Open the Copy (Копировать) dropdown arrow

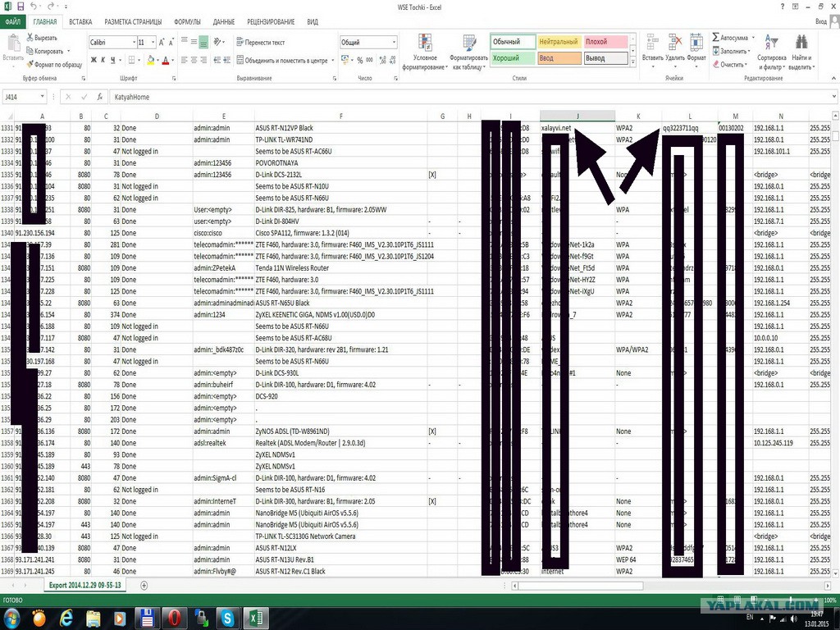click(x=69, y=52)
